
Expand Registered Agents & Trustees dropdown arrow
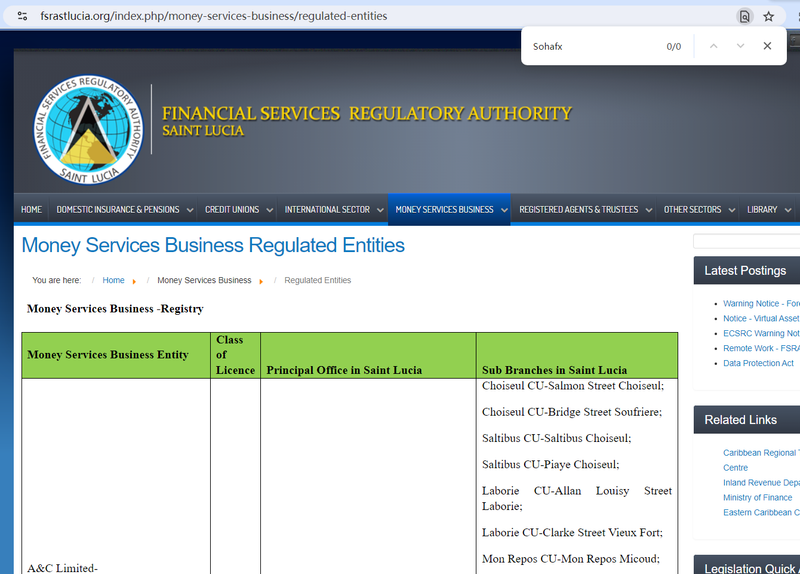(648, 210)
